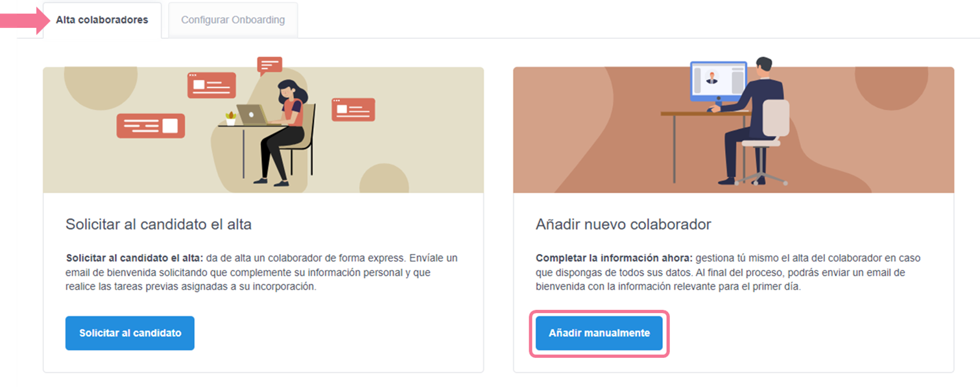Click the message card left of the speech bubble

211,86
